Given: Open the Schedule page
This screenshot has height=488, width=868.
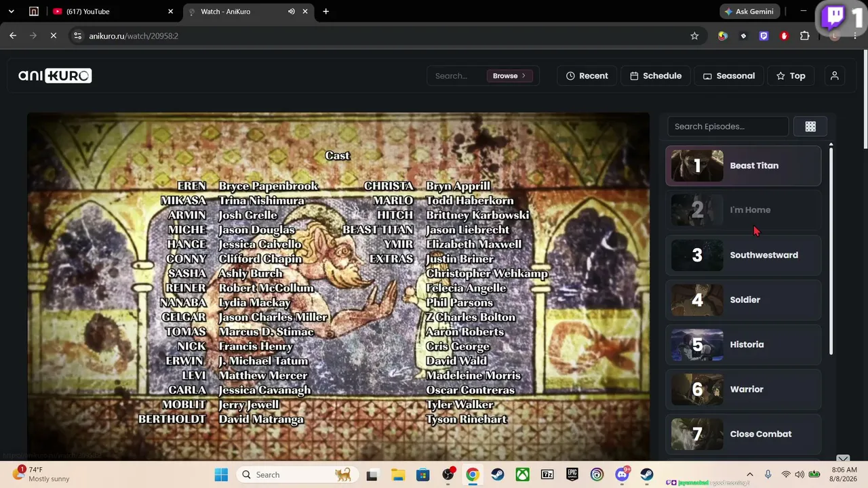Looking at the screenshot, I should [656, 76].
